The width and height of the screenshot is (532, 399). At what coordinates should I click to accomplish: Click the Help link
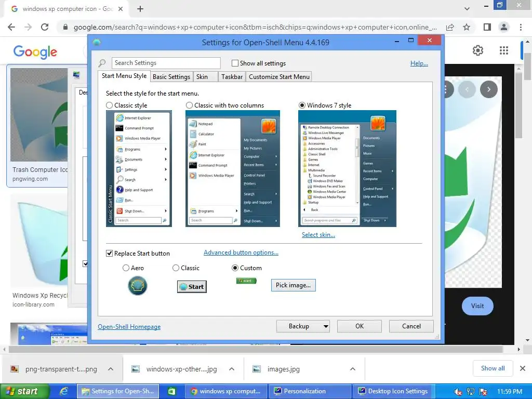(419, 63)
